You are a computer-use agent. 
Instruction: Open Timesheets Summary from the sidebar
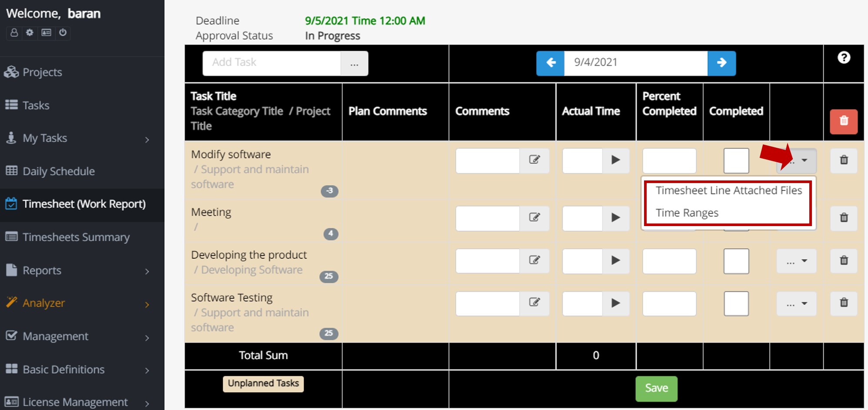click(x=76, y=237)
